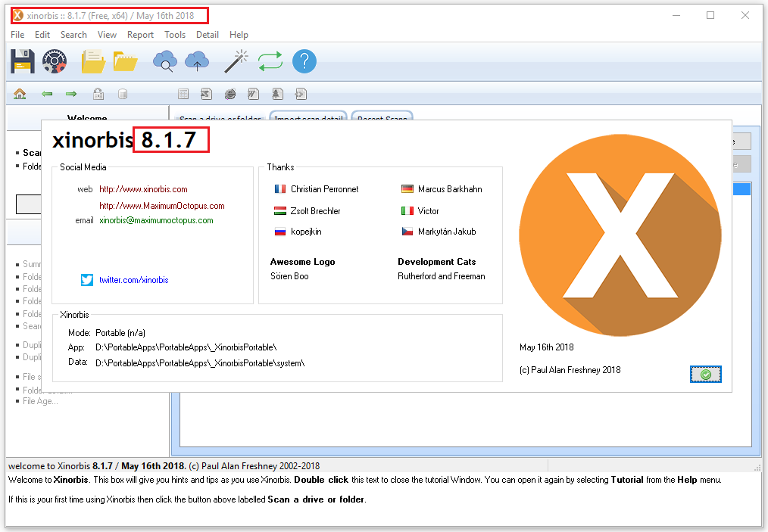
Task: Click the French flag next to Christian Perronnet
Action: pos(280,189)
